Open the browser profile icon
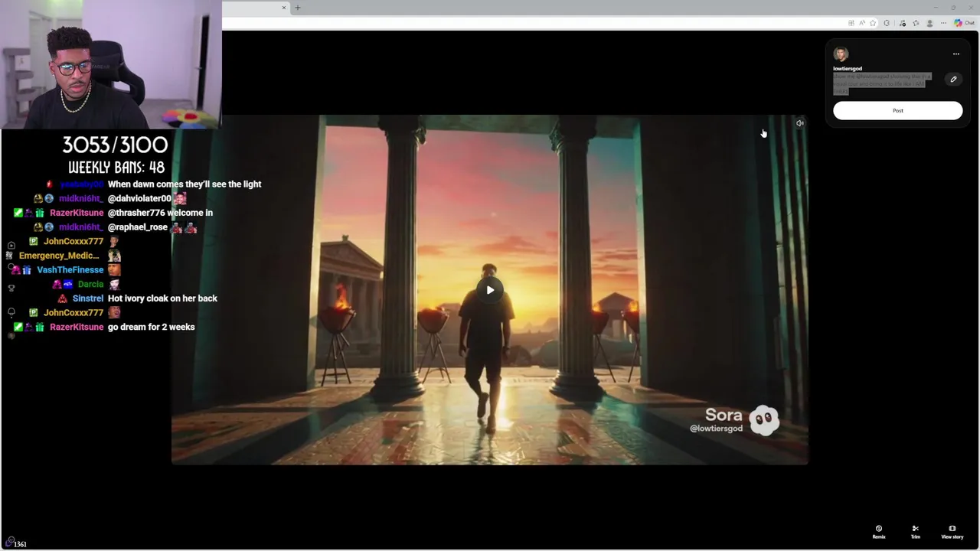The width and height of the screenshot is (980, 551). click(929, 23)
